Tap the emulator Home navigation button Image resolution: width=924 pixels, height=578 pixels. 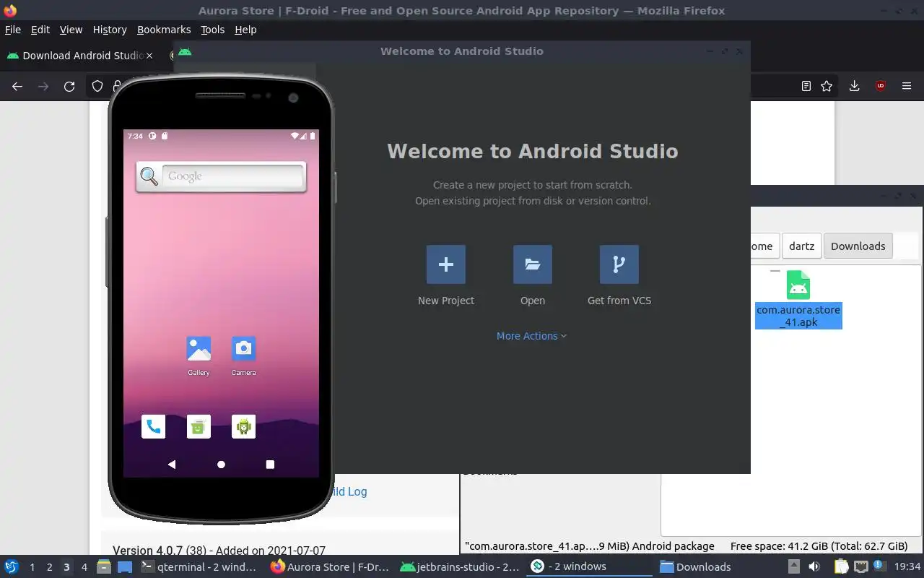click(x=221, y=465)
